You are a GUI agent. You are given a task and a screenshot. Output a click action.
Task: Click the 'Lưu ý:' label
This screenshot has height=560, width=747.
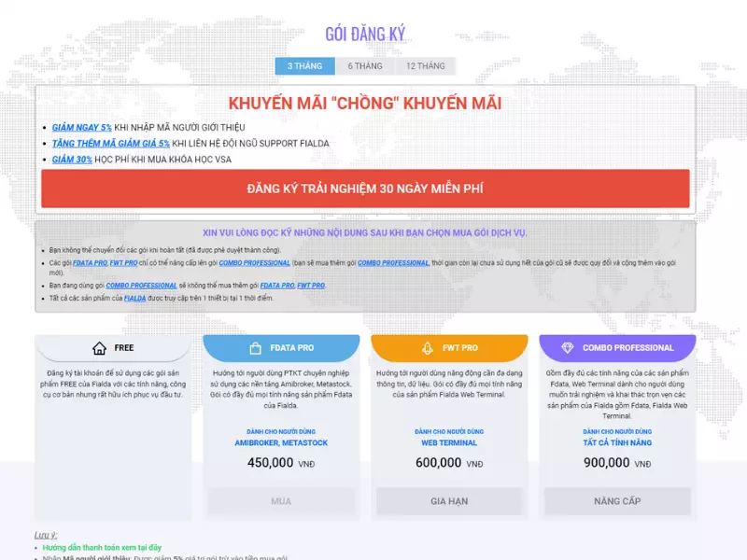tap(46, 535)
